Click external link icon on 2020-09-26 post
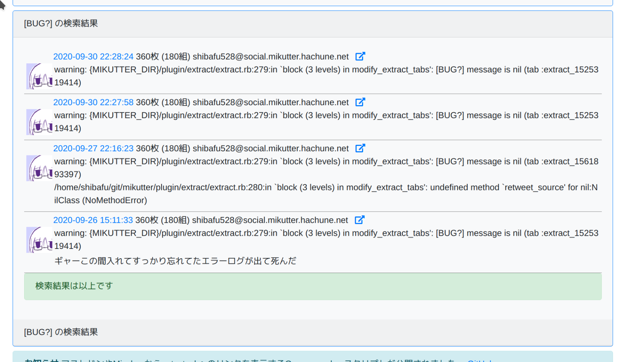The width and height of the screenshot is (644, 362). [359, 220]
